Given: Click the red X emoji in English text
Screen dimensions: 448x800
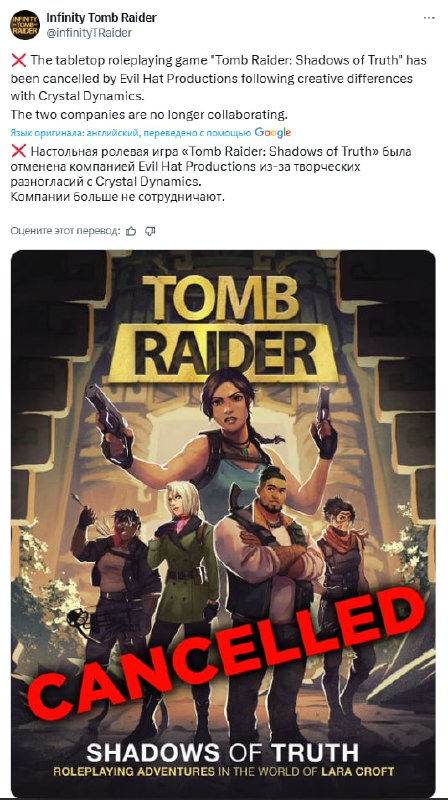Looking at the screenshot, I should 18,61.
